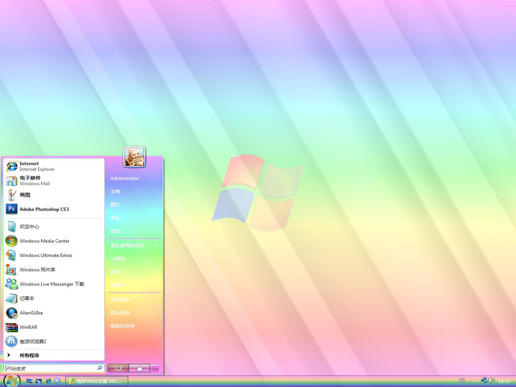Open Help and Support
The image size is (516, 387).
pos(134,326)
